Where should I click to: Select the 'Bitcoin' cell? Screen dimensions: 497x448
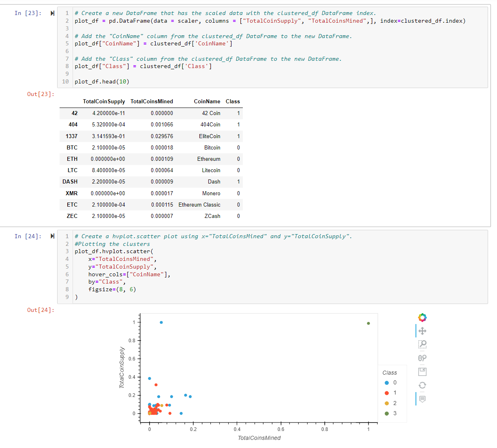point(212,148)
